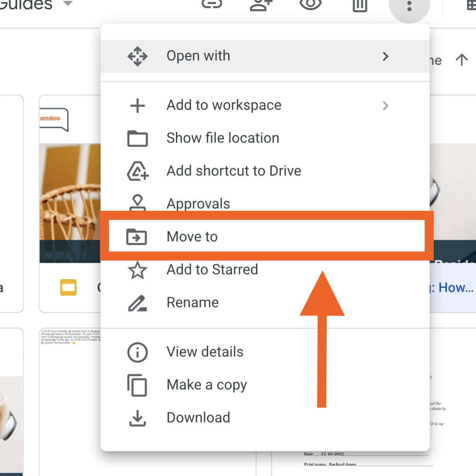Click the Drive shortcut plus icon
This screenshot has height=476, width=476.
coord(138,171)
